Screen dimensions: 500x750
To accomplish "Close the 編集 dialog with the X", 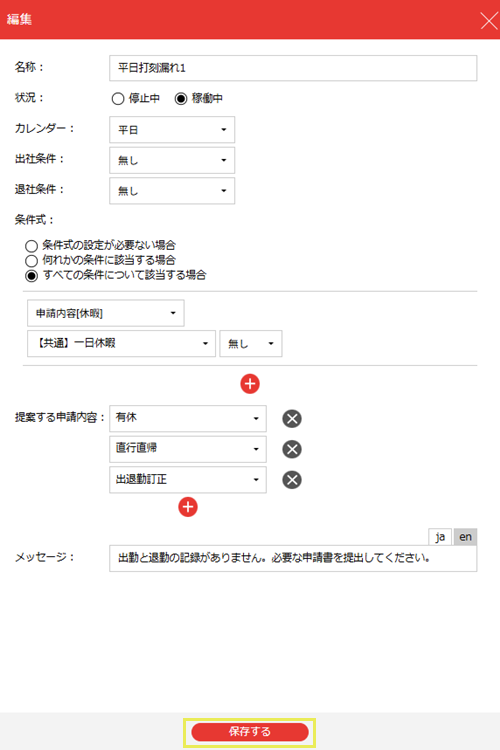I will pos(489,21).
